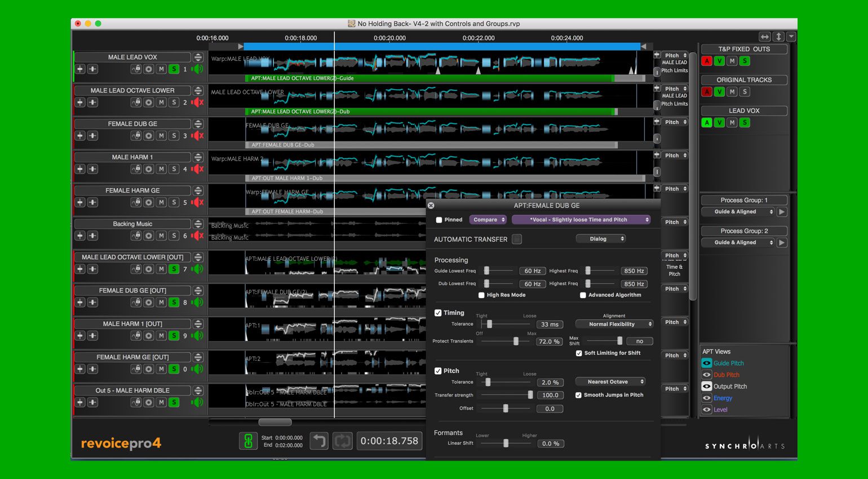Image resolution: width=868 pixels, height=479 pixels.
Task: Open Pitch dropdown on the MALE LEAD VOX row
Action: pyautogui.click(x=675, y=56)
